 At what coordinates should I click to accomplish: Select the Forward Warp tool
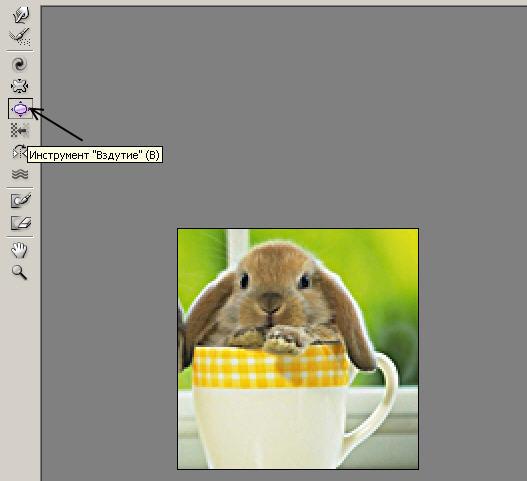(x=20, y=15)
